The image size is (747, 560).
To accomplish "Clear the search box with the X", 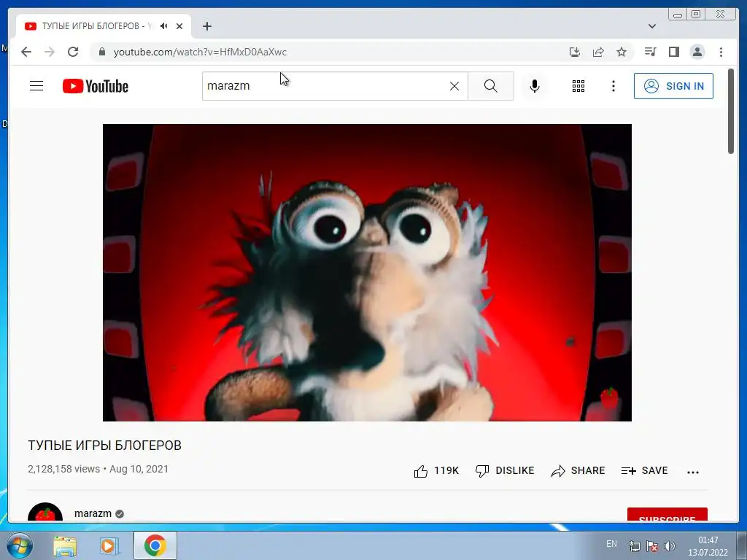I will (454, 86).
